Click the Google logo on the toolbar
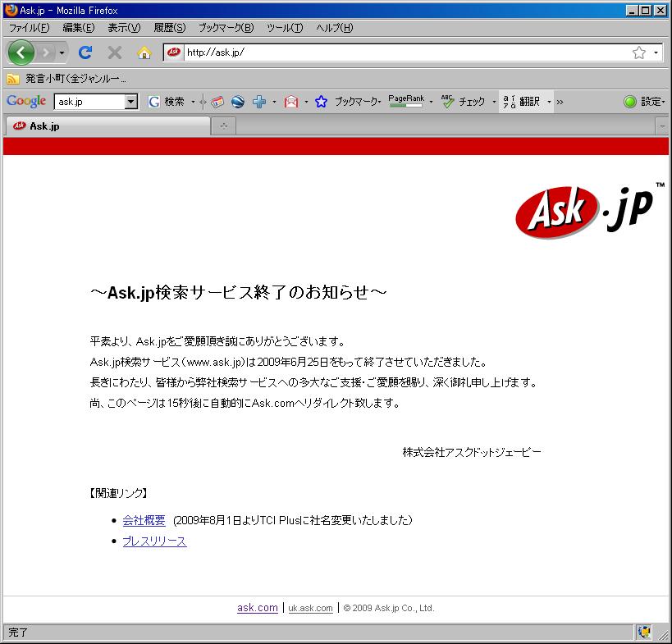 click(x=26, y=102)
